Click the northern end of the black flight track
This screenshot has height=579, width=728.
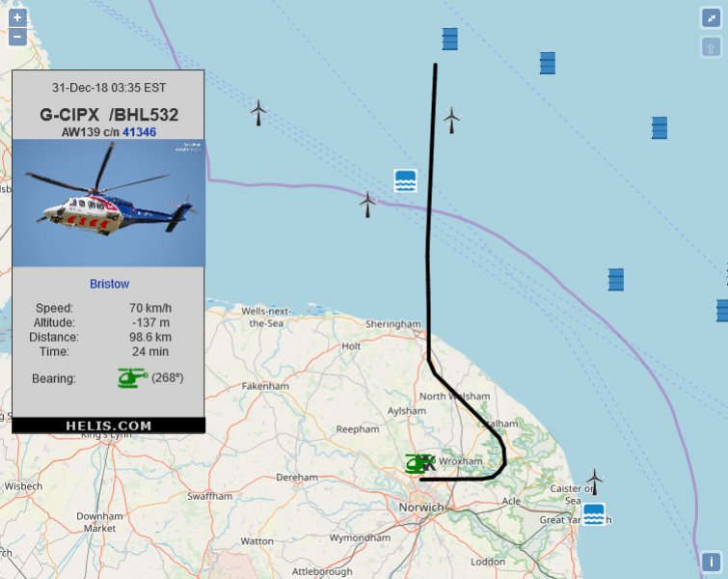pyautogui.click(x=436, y=65)
